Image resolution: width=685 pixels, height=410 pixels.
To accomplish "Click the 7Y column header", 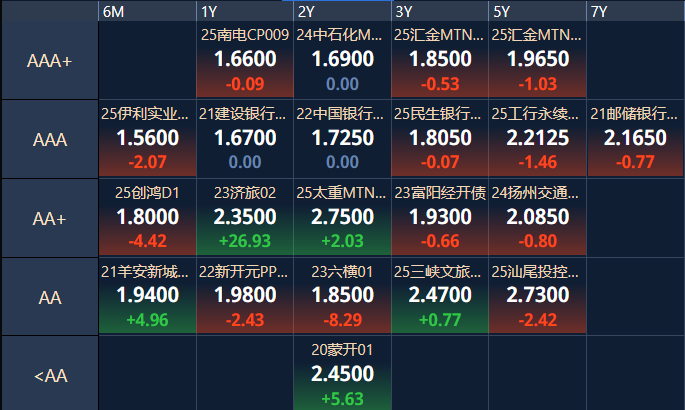I will [x=636, y=11].
